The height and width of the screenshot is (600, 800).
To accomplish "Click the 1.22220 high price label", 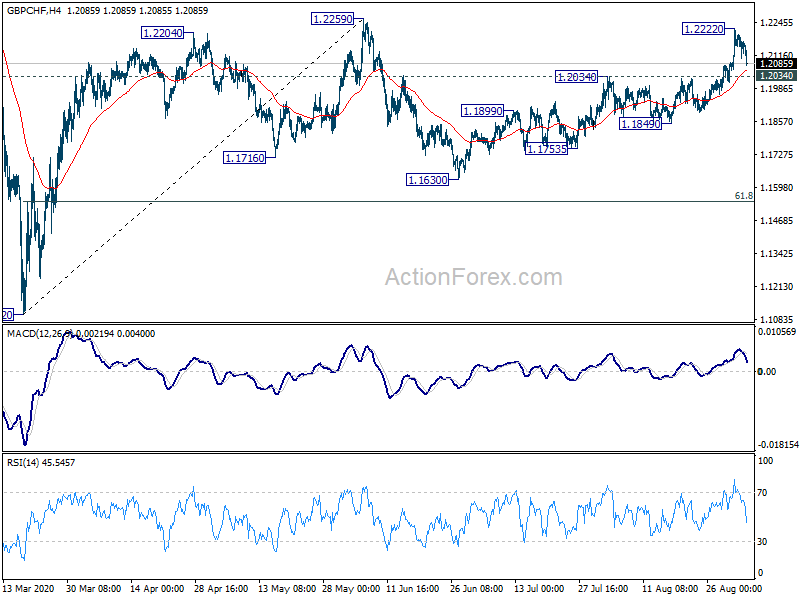I will pyautogui.click(x=704, y=29).
